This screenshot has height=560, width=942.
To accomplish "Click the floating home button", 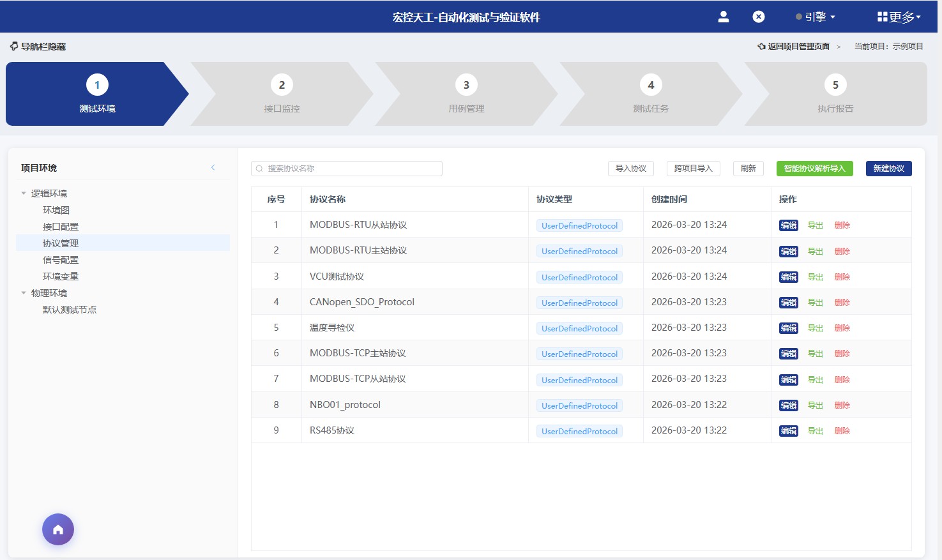I will click(58, 529).
